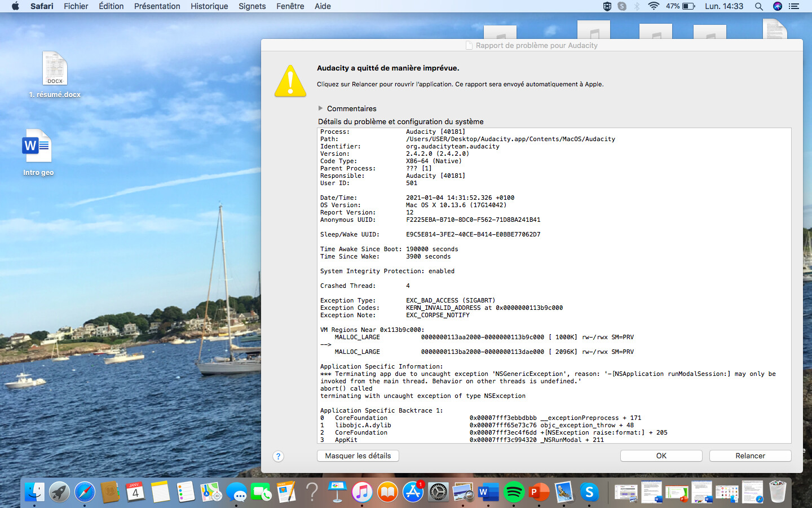
Task: Click the Bluetooth menu bar icon
Action: pos(637,6)
